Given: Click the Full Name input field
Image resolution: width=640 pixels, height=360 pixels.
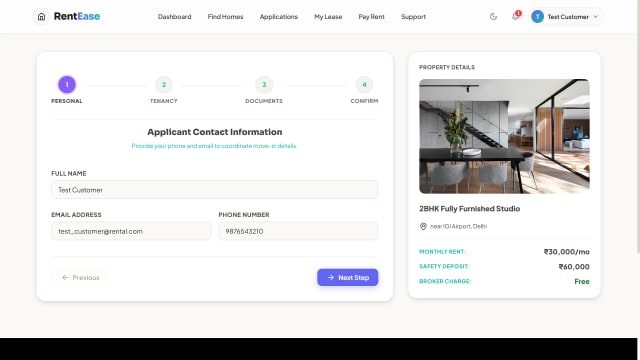Looking at the screenshot, I should click(x=215, y=190).
